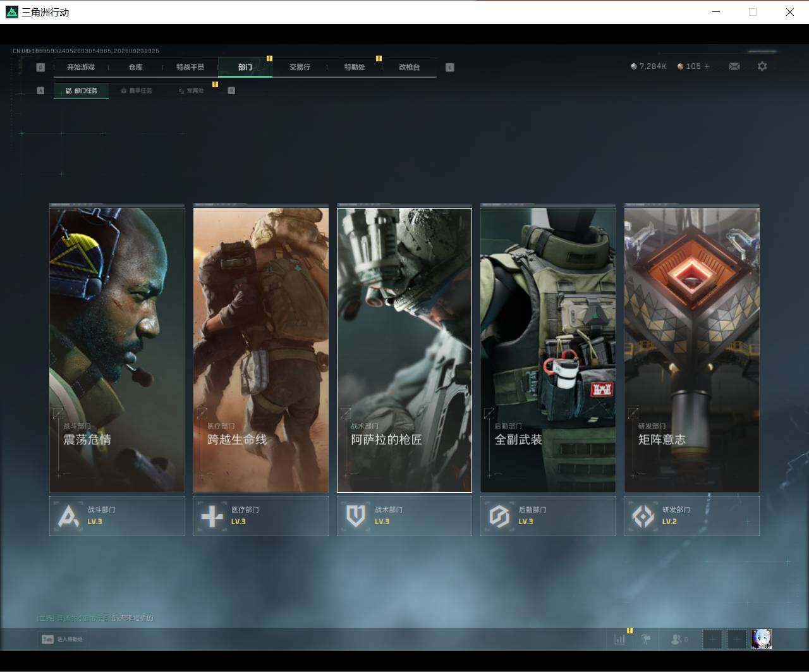Click the 后勤部门 hexagon emblem icon
Image resolution: width=809 pixels, height=672 pixels.
(499, 516)
